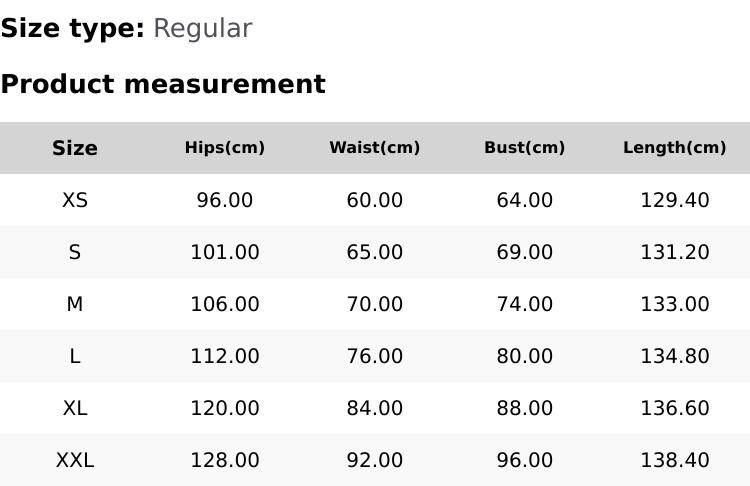750x486 pixels.
Task: Click the 74.00 bust value for M
Action: pos(525,304)
